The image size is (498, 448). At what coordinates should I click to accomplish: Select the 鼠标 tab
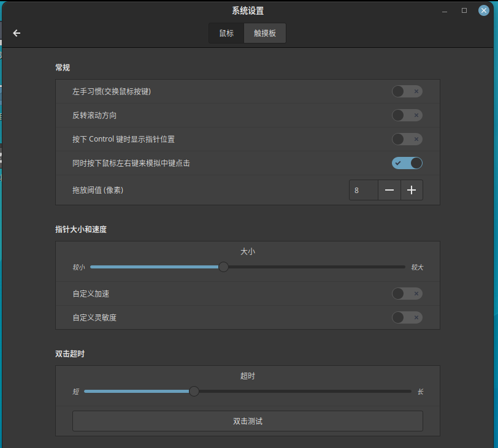tap(226, 33)
